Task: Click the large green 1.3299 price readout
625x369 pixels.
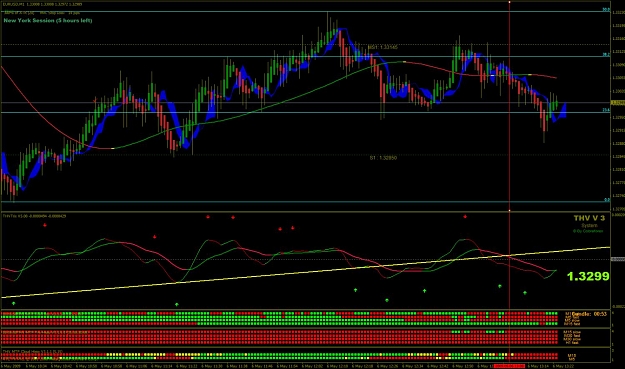Action: tap(588, 276)
